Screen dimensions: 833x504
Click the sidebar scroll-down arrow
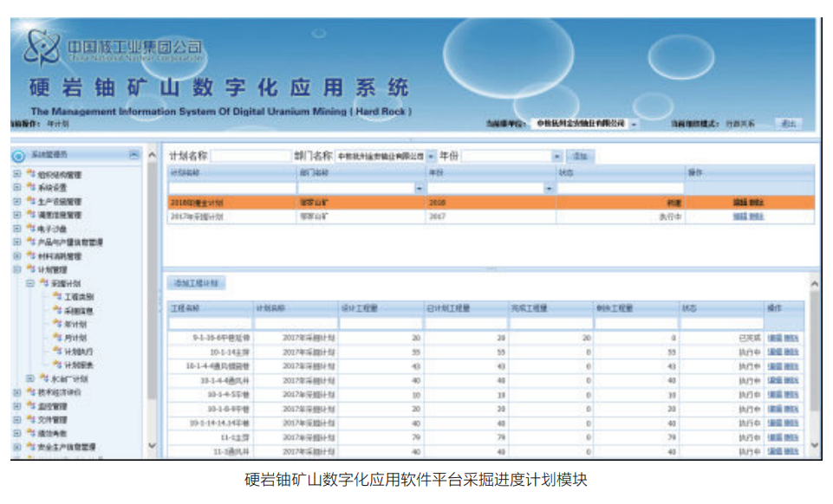[x=152, y=446]
